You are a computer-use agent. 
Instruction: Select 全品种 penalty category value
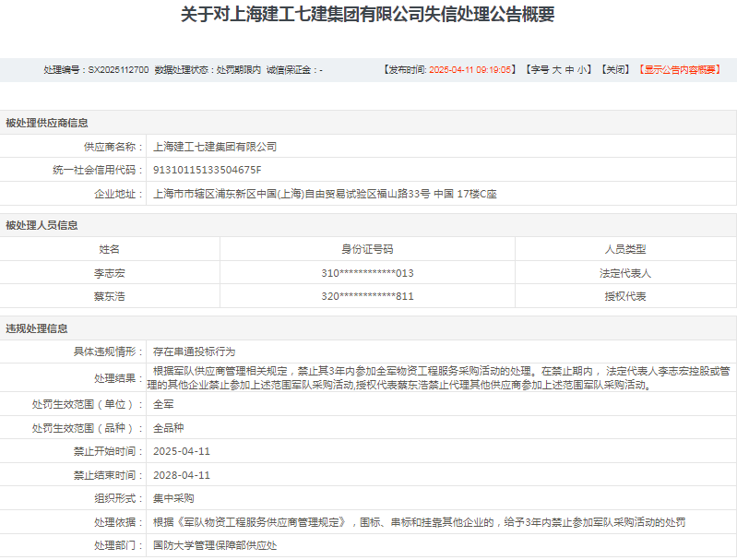(168, 428)
